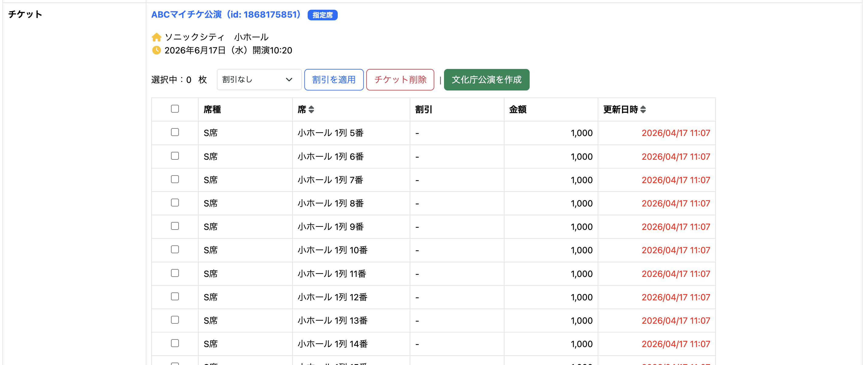Viewport: 868px width, 365px height.
Task: Check the 1列 14番 seat checkbox
Action: coord(175,343)
